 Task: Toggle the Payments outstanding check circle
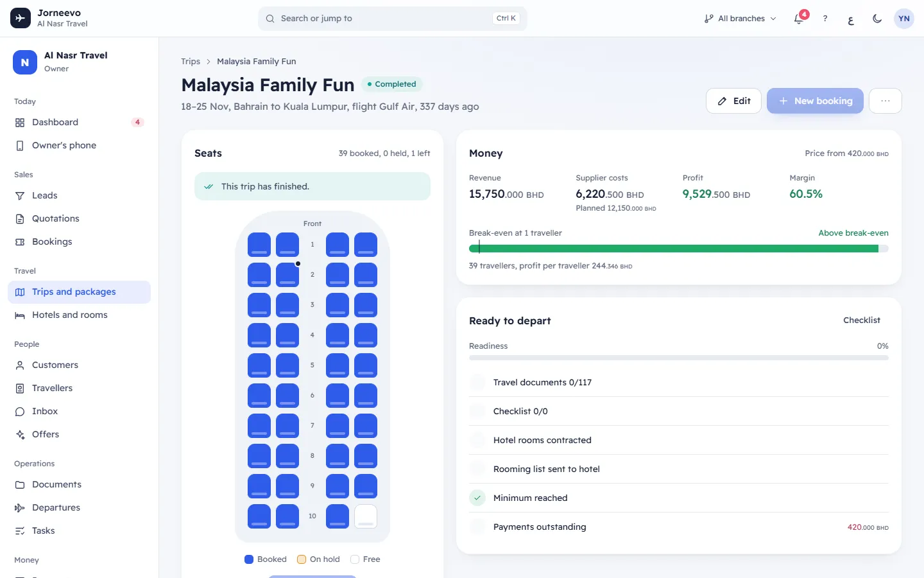pos(477,527)
